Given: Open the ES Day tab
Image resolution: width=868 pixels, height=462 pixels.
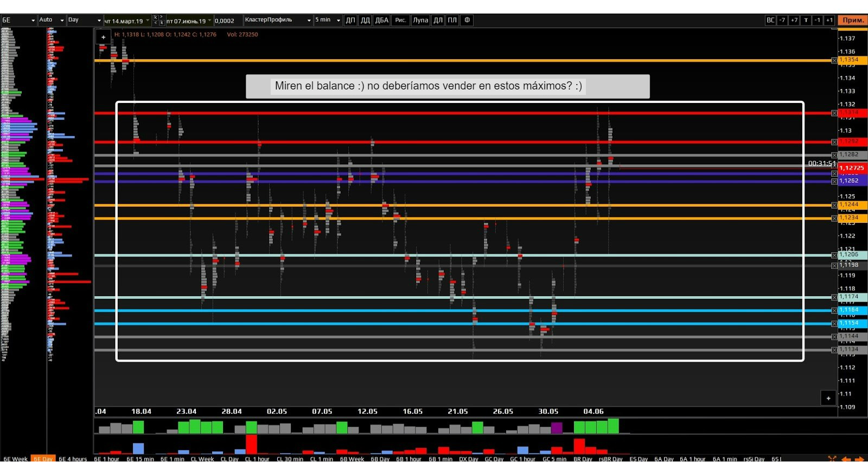Looking at the screenshot, I should (639, 459).
